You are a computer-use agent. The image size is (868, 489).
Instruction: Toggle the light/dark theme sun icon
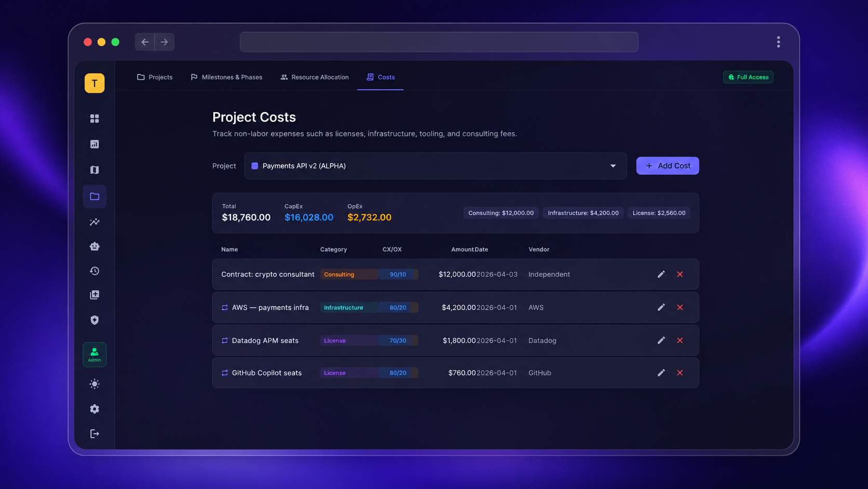click(94, 384)
